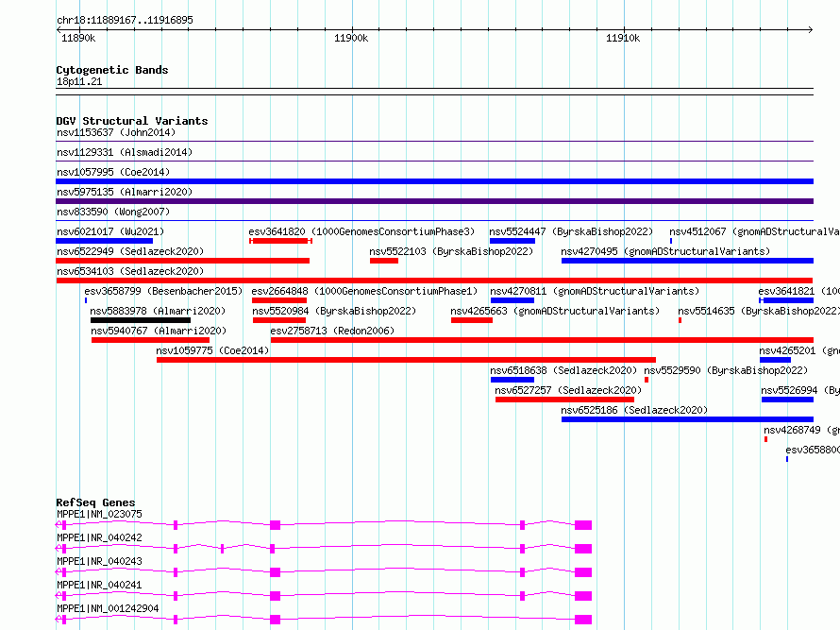Click the nsv4265663 red bar
Viewport: 840px width, 630px height.
(471, 320)
